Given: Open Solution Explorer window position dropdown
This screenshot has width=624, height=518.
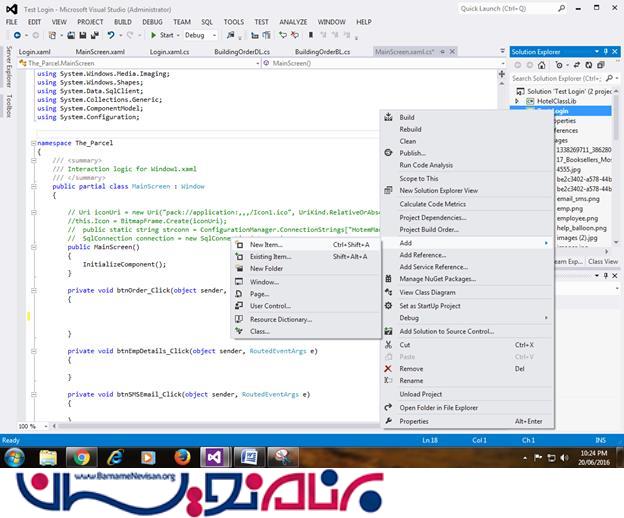Looking at the screenshot, I should tap(597, 52).
